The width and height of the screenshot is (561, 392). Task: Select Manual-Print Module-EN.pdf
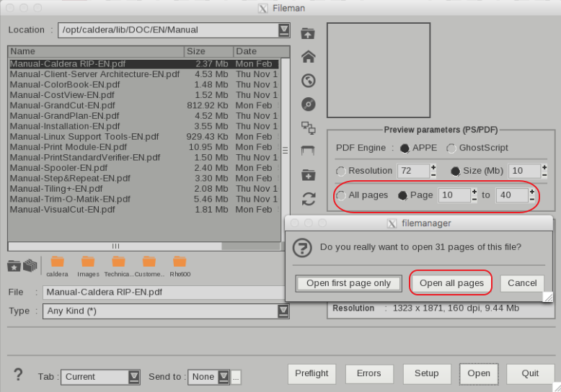click(143, 147)
